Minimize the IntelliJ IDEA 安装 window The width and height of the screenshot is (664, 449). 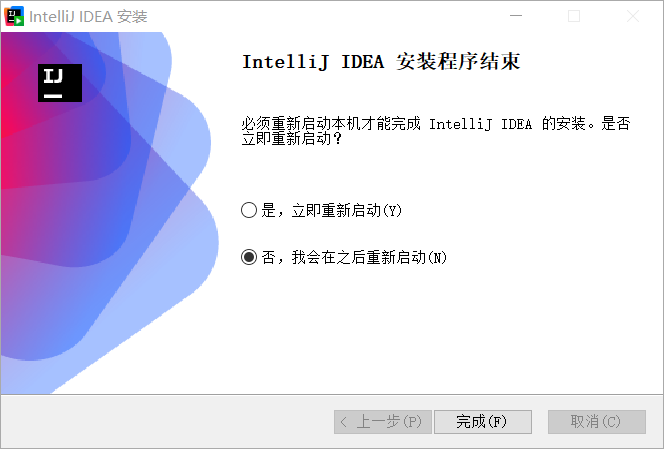[x=516, y=16]
